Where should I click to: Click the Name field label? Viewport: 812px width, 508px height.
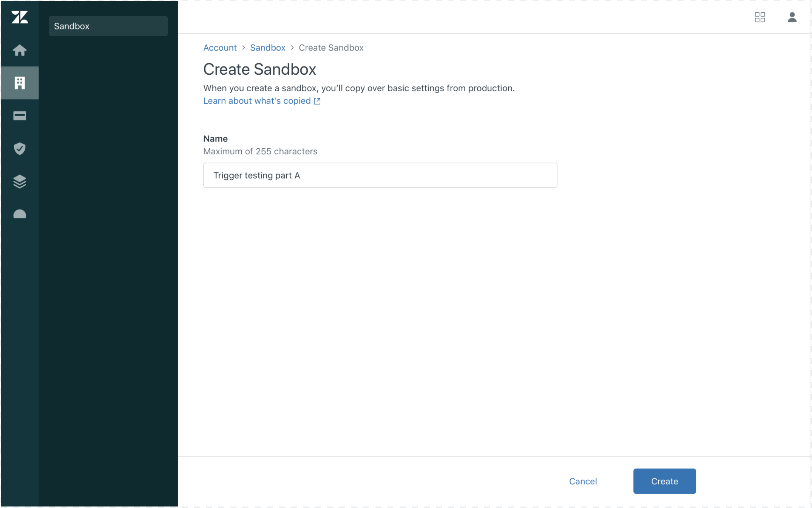[215, 139]
